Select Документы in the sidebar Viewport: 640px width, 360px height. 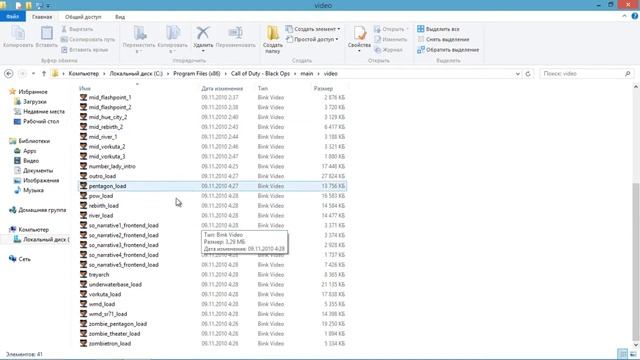(x=38, y=171)
